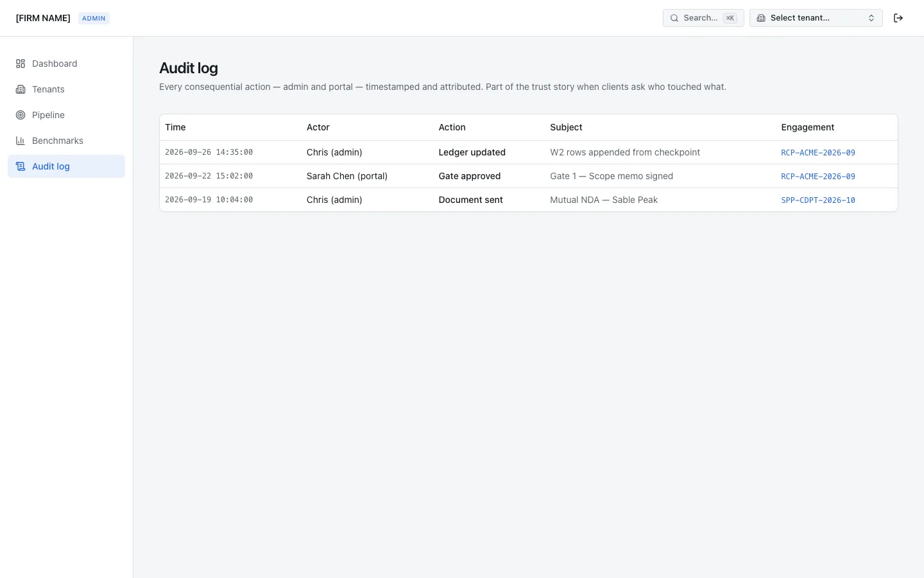
Task: Open the Select tenant dropdown
Action: coord(816,18)
